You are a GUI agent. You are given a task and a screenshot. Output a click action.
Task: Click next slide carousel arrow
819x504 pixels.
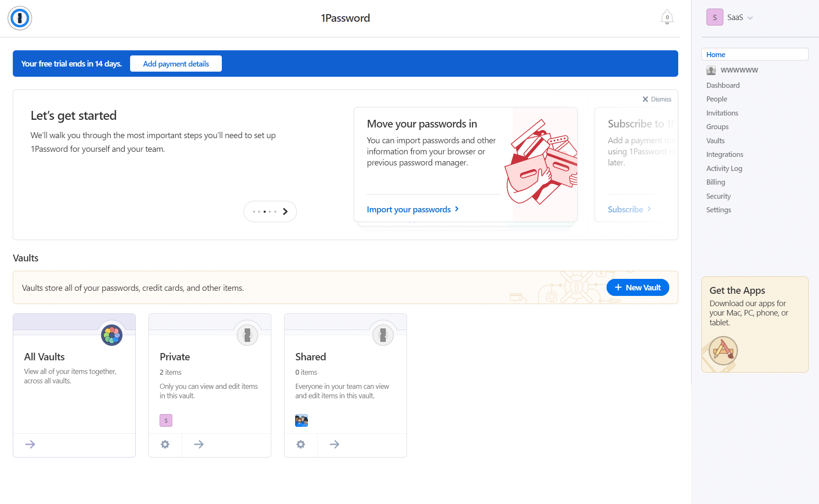285,211
